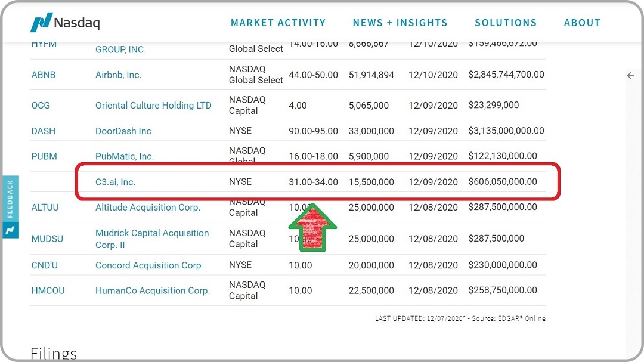This screenshot has width=644, height=362.
Task: Open the ABNB ticker link
Action: point(43,75)
